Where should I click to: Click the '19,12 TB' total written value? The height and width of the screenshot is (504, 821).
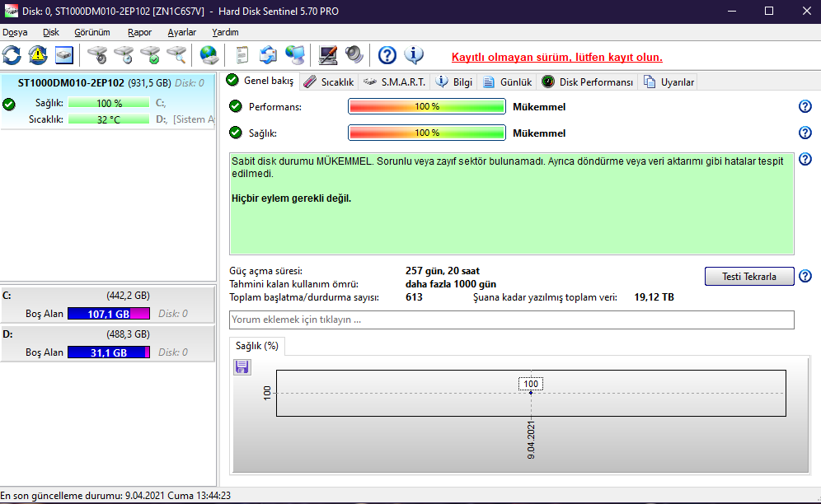pyautogui.click(x=654, y=297)
